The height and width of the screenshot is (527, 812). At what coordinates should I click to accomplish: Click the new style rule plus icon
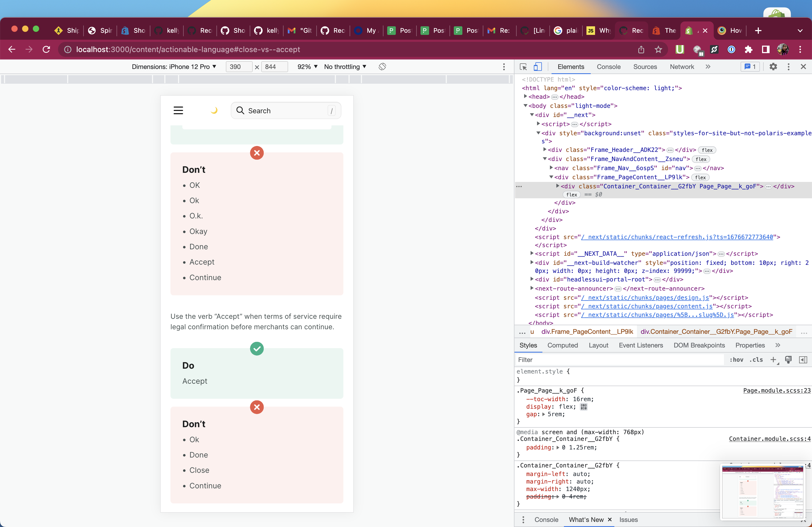click(x=773, y=360)
